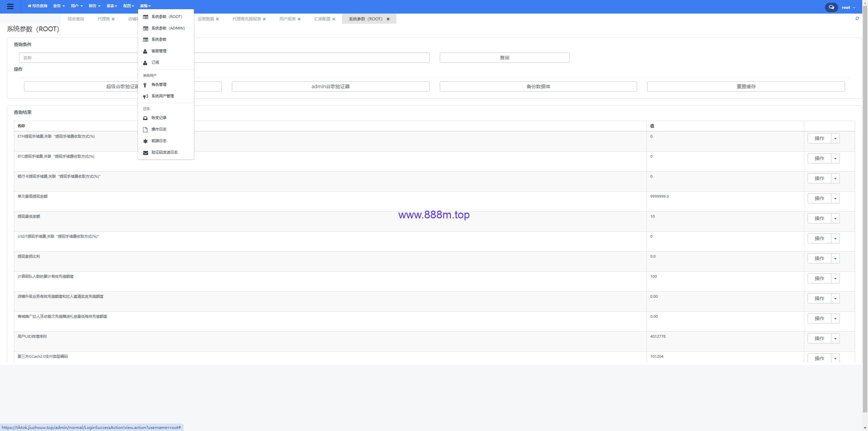
Task: Close the 系统参数（ROOT）tab
Action: coord(388,19)
